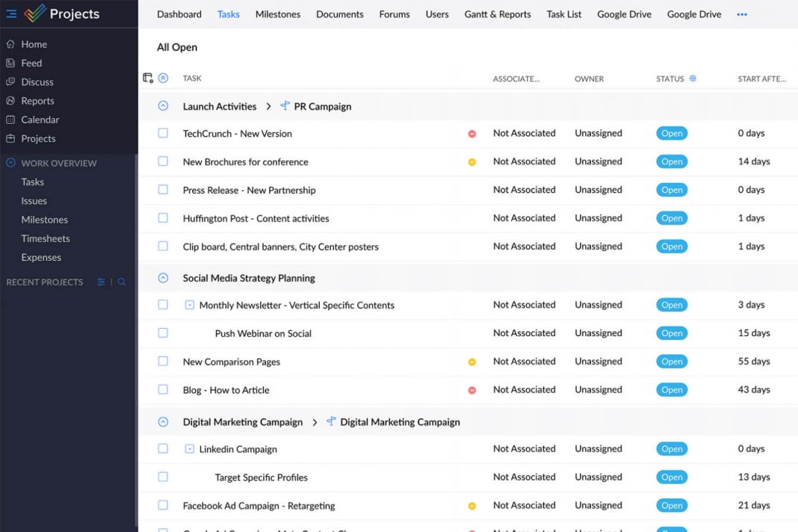Screen dimensions: 798x532
Task: Select the checkbox for Facebook Ad Campaign - Retargeting
Action: tap(163, 505)
